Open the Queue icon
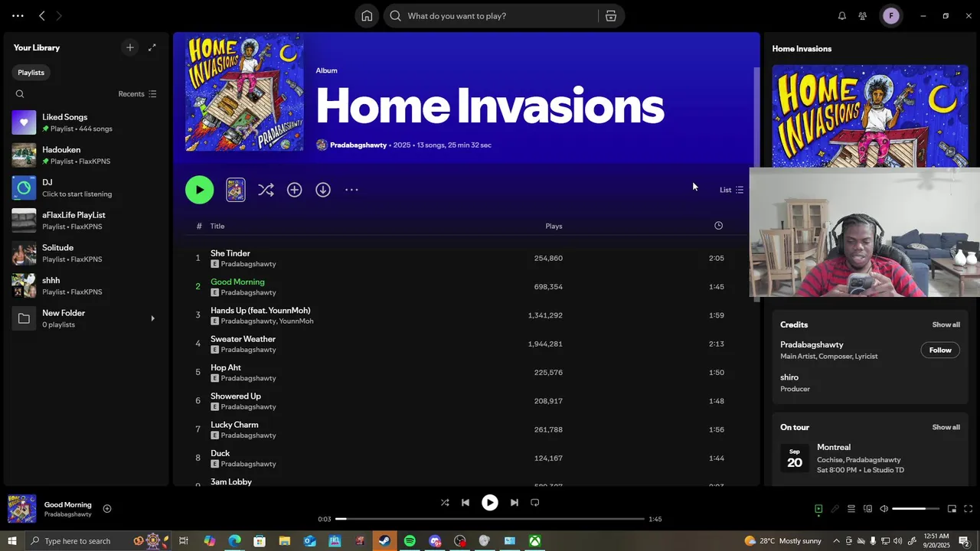This screenshot has height=551, width=980. coord(851,509)
